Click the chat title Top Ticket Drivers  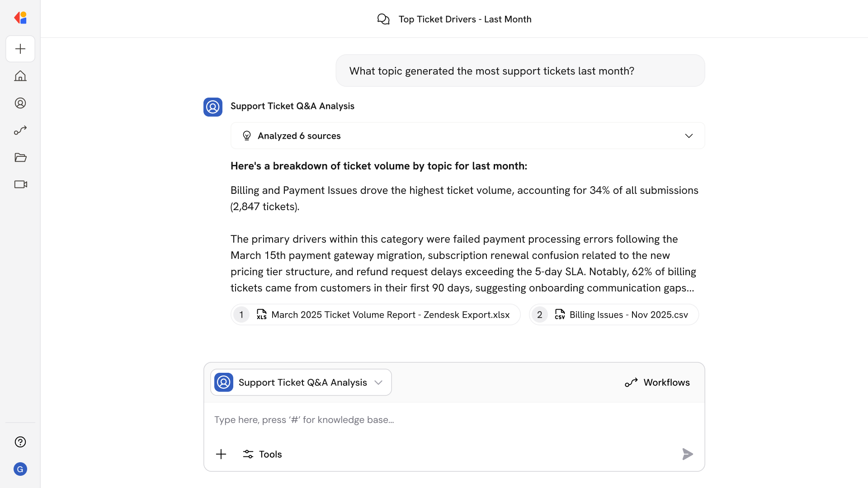pyautogui.click(x=465, y=19)
